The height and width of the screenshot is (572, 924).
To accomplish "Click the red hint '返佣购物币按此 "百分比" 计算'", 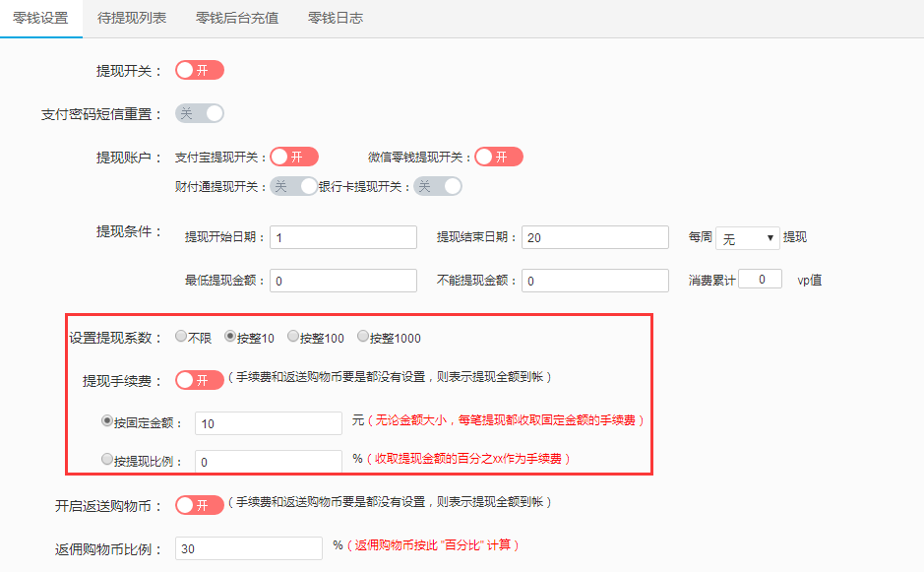I will (x=433, y=545).
